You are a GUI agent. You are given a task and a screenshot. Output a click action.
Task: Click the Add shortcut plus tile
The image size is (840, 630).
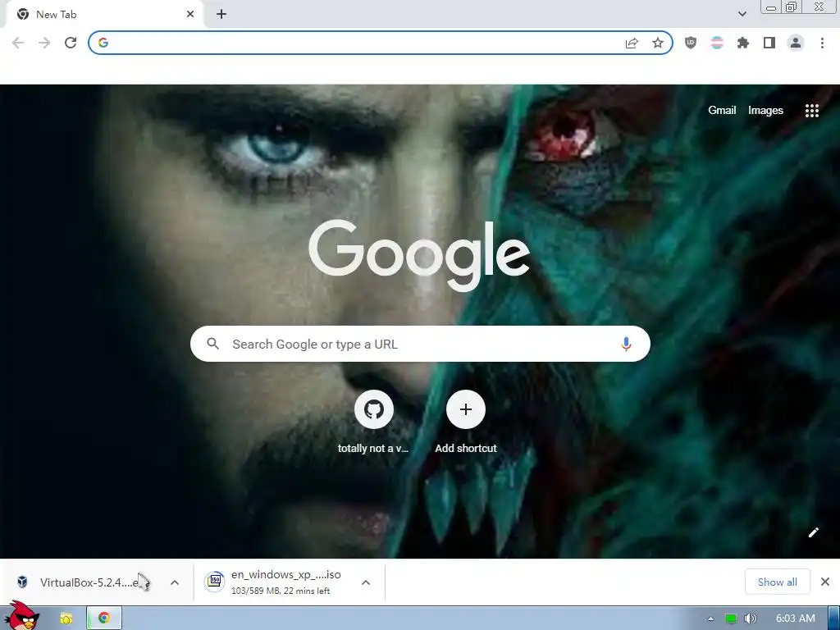pos(466,410)
